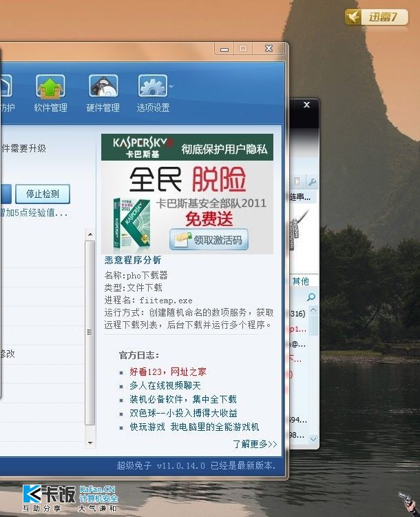The width and height of the screenshot is (420, 517).
Task: Click the 停止检测 button
Action: coord(43,194)
